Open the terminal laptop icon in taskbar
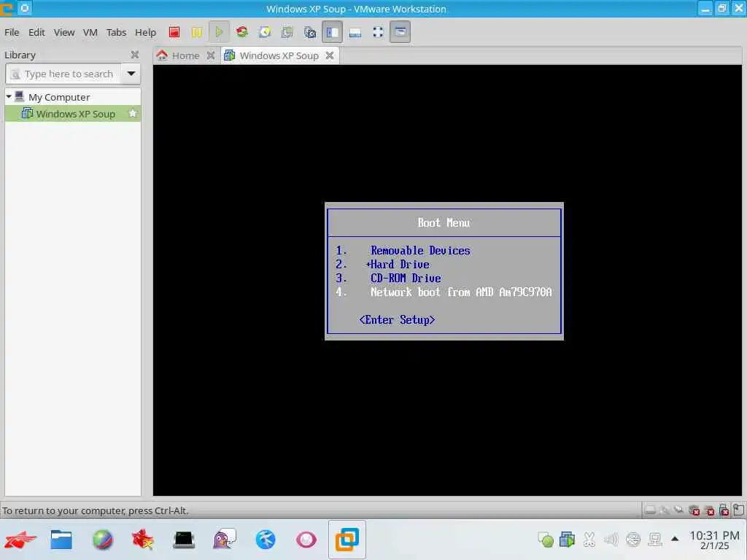This screenshot has height=560, width=747. pyautogui.click(x=184, y=540)
